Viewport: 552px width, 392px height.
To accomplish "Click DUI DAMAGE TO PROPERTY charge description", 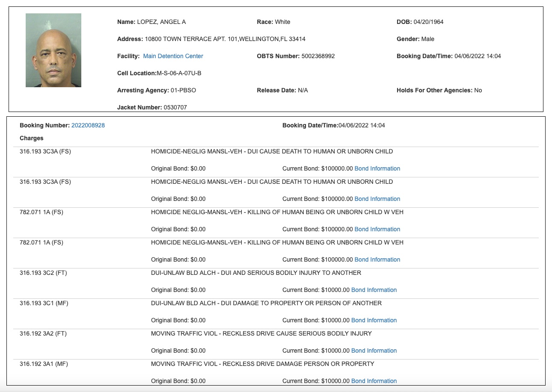I will coord(266,303).
